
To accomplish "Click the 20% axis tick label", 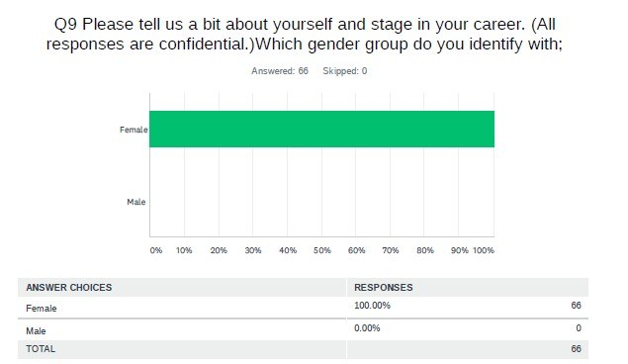I will pos(219,250).
